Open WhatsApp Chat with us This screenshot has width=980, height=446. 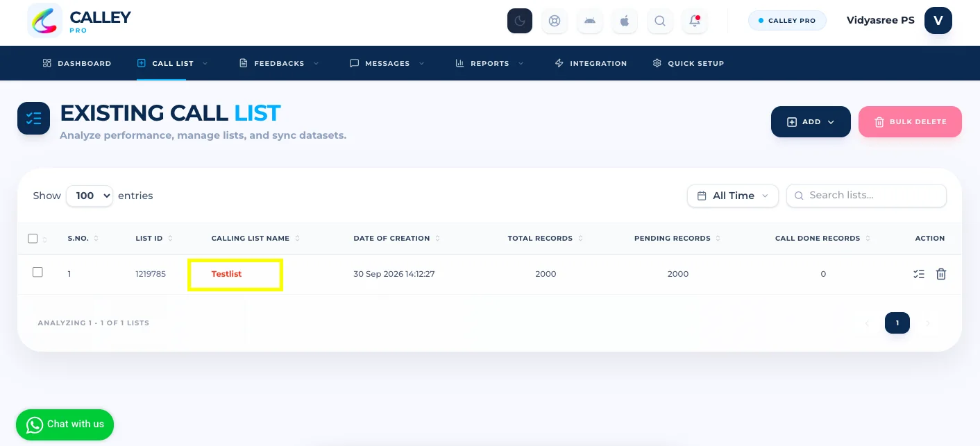pyautogui.click(x=65, y=424)
